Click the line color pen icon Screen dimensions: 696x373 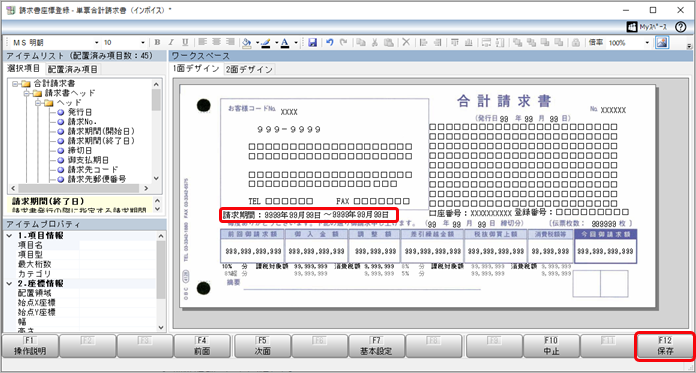(266, 43)
